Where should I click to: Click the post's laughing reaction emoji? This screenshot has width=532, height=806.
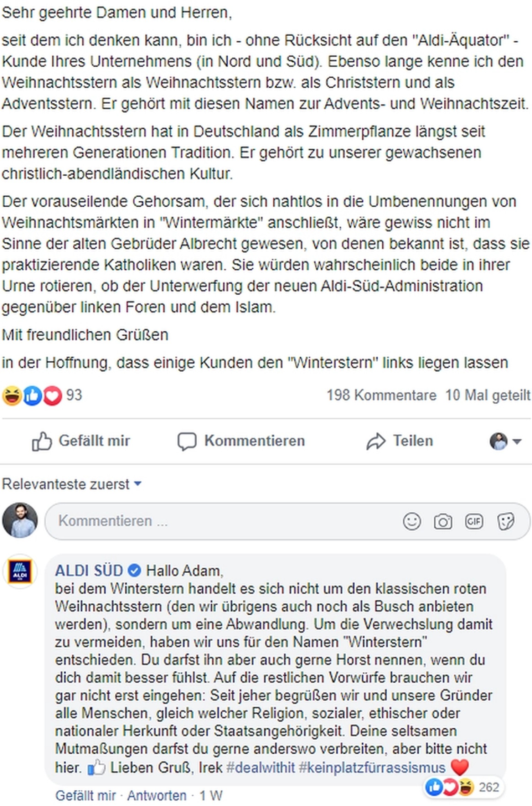click(x=12, y=396)
